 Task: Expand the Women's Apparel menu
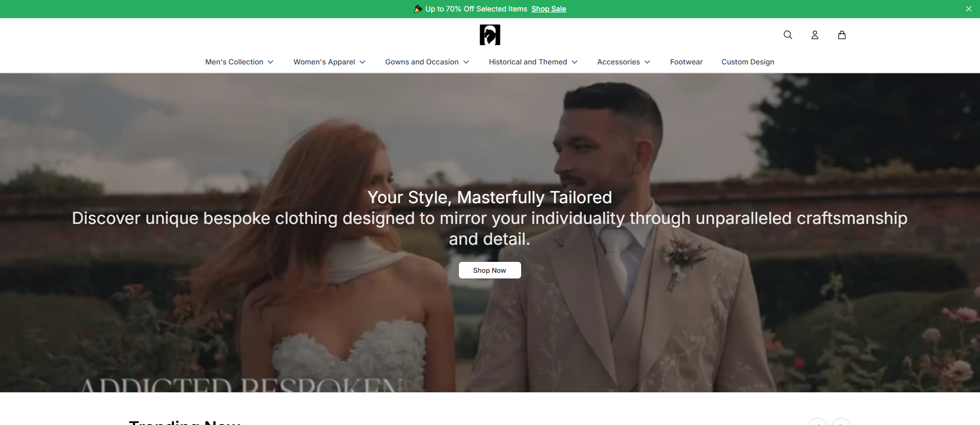click(330, 62)
